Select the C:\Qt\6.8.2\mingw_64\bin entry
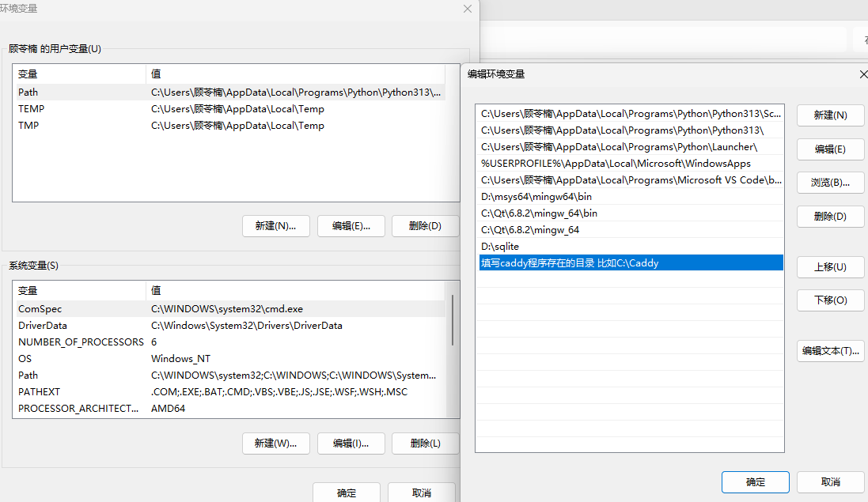 point(539,213)
